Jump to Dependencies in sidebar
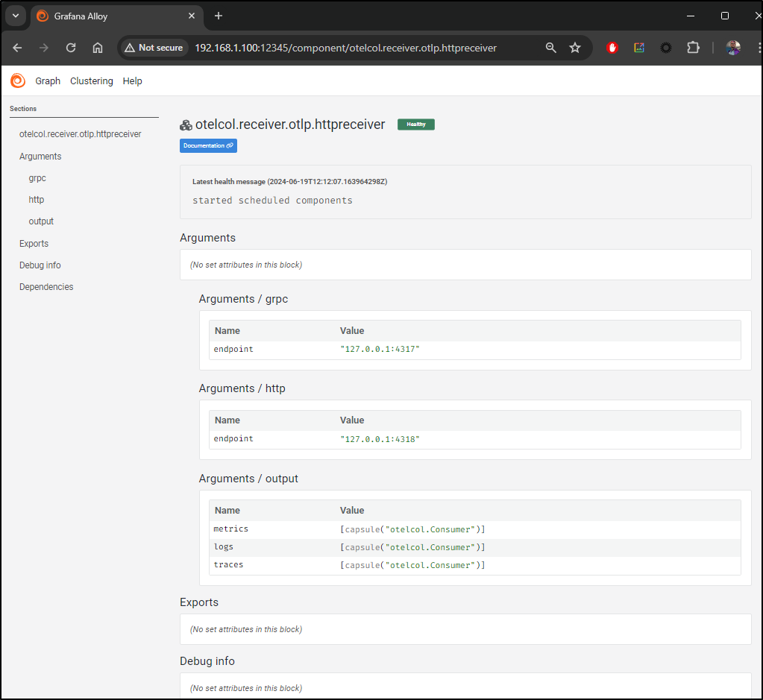The width and height of the screenshot is (763, 700). 46,286
